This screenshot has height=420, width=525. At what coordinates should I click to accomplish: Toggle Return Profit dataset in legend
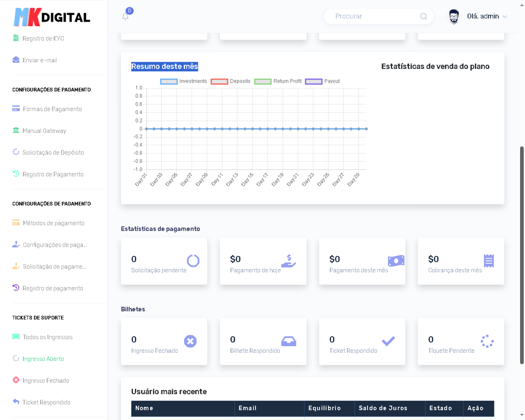click(x=278, y=81)
